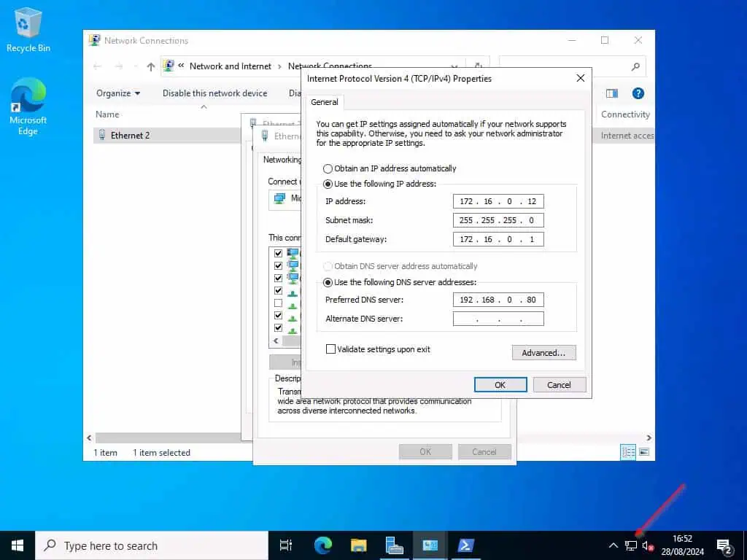
Task: Click the Subnet mask field
Action: coord(498,220)
